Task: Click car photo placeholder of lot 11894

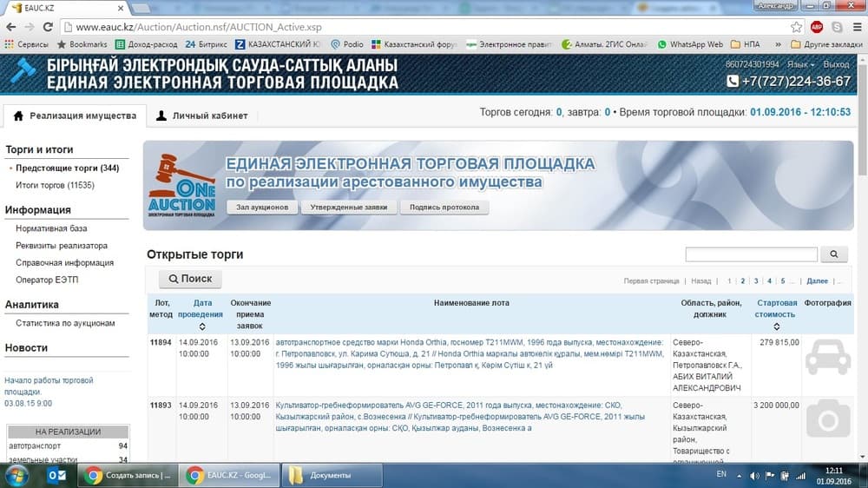Action: tap(828, 357)
